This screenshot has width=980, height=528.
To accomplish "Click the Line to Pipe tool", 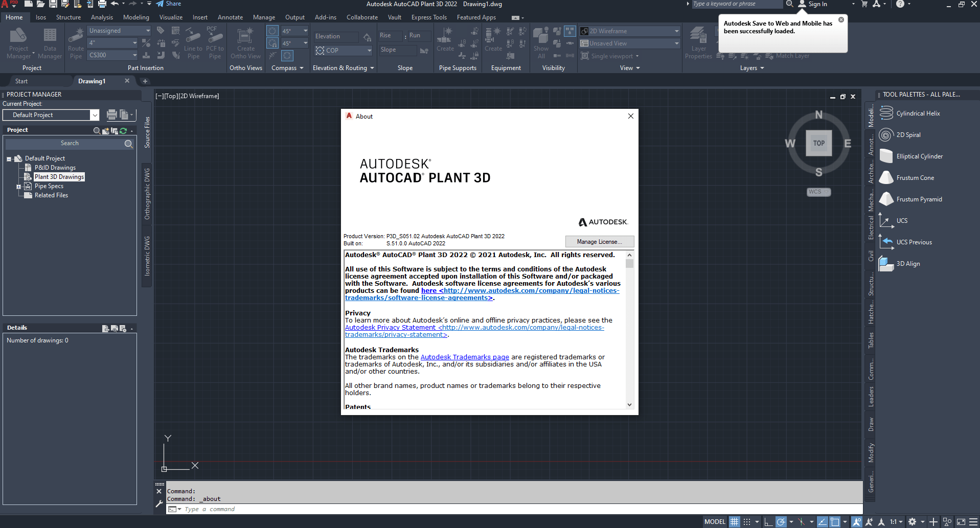I will [193, 43].
